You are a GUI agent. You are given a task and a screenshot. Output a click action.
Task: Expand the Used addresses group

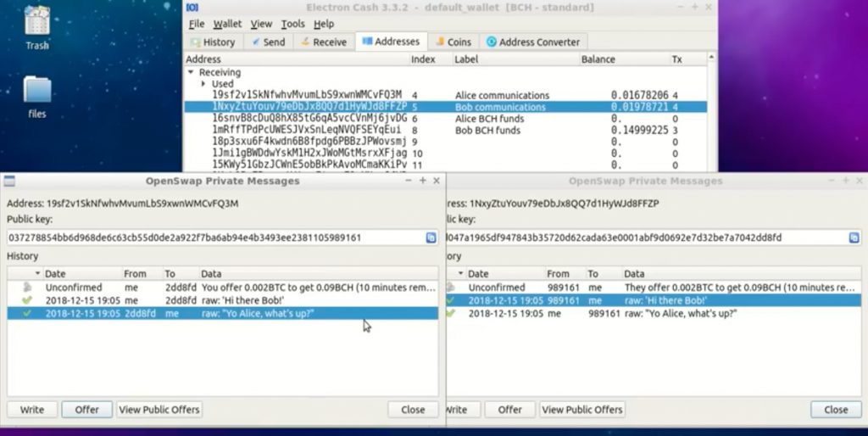tap(203, 84)
